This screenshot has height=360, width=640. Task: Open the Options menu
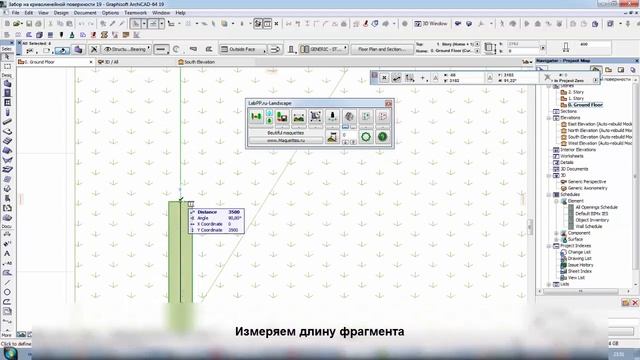pos(110,13)
